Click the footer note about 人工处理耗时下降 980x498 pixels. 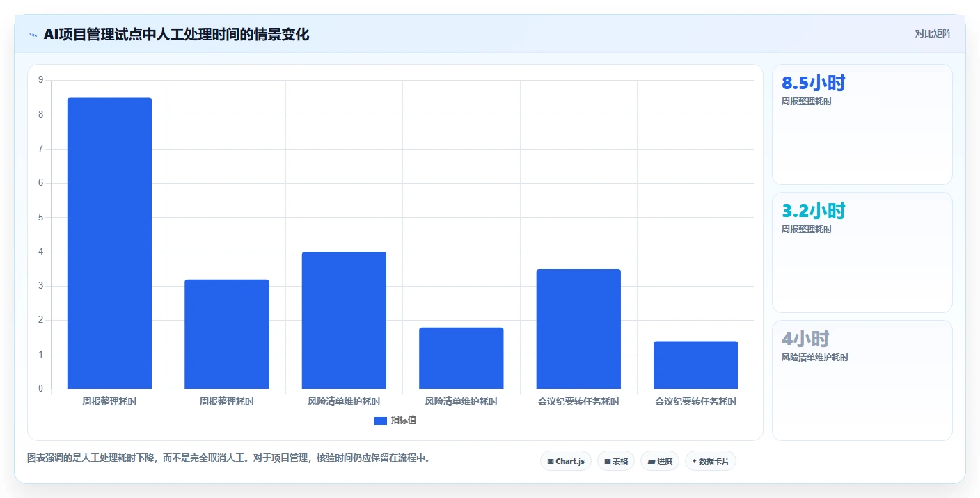pos(228,458)
